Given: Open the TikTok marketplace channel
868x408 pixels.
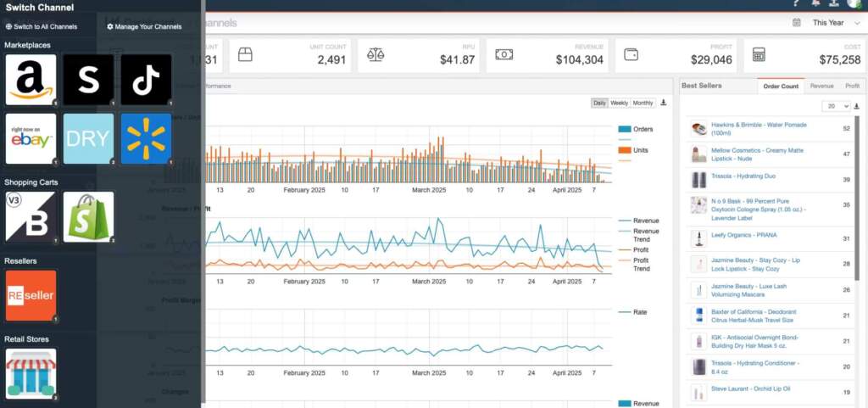Looking at the screenshot, I should [x=146, y=80].
